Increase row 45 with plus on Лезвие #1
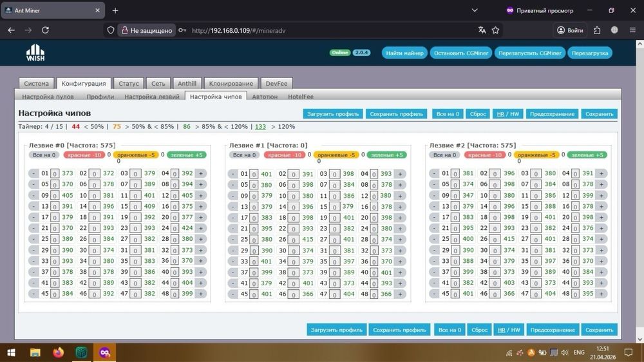This screenshot has width=644, height=362. click(x=400, y=294)
